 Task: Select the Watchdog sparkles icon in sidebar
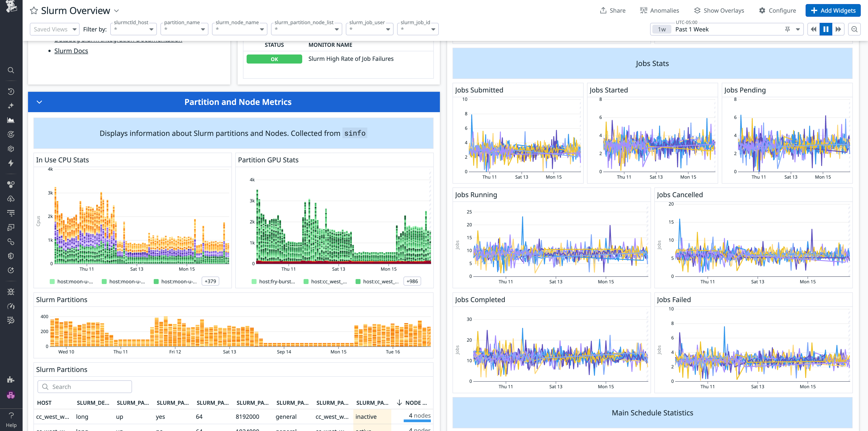11,105
